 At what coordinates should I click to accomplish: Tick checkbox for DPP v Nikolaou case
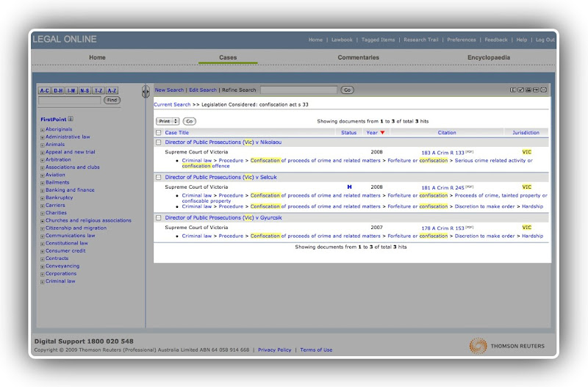pos(159,142)
